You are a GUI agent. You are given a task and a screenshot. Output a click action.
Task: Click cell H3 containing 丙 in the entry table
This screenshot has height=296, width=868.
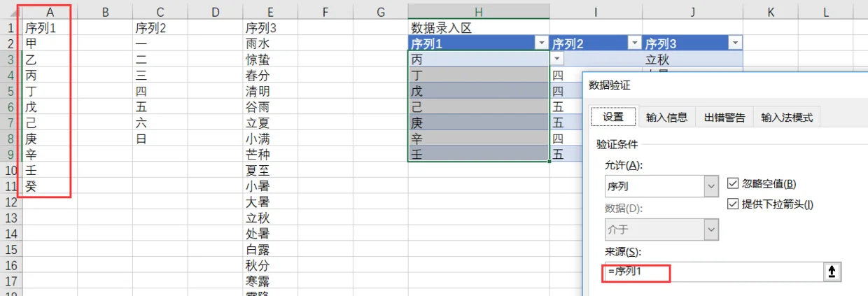(x=479, y=59)
